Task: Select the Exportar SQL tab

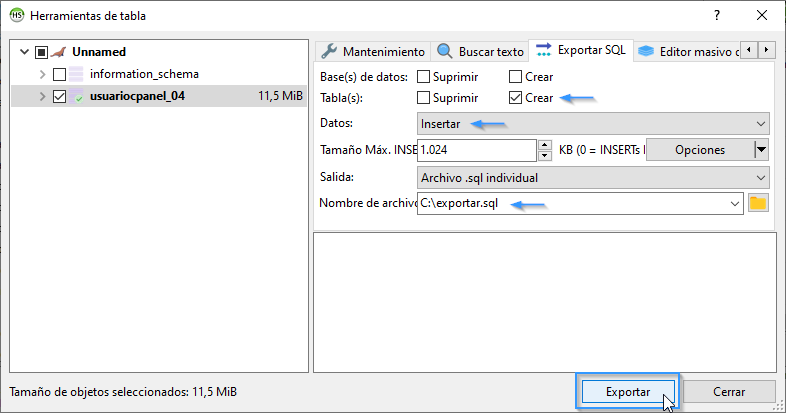Action: (x=581, y=50)
